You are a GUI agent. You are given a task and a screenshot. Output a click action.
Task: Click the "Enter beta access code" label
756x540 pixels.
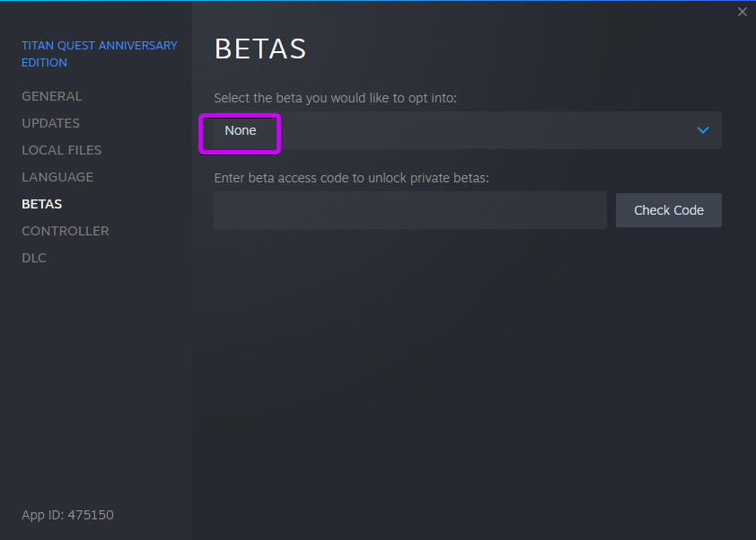pyautogui.click(x=351, y=178)
